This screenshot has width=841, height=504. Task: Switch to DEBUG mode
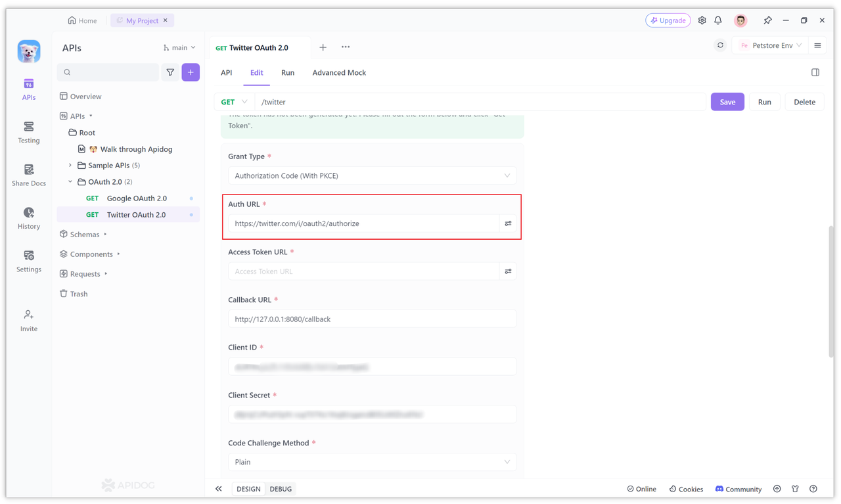(x=281, y=489)
